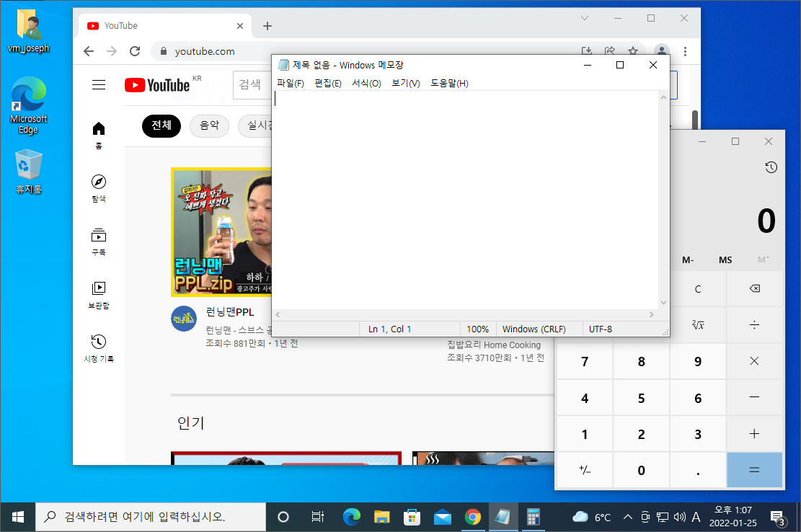This screenshot has height=532, width=801.
Task: Open File Explorer from the taskbar
Action: [381, 517]
